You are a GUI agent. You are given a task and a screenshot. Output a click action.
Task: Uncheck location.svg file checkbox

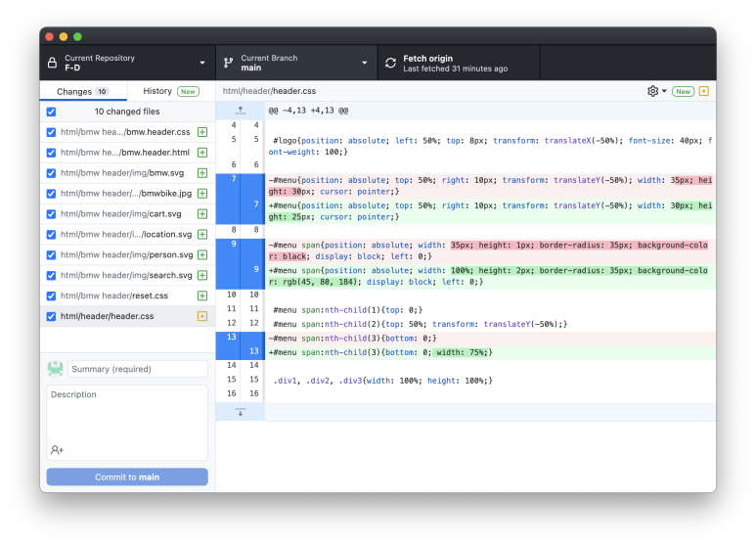click(x=51, y=235)
